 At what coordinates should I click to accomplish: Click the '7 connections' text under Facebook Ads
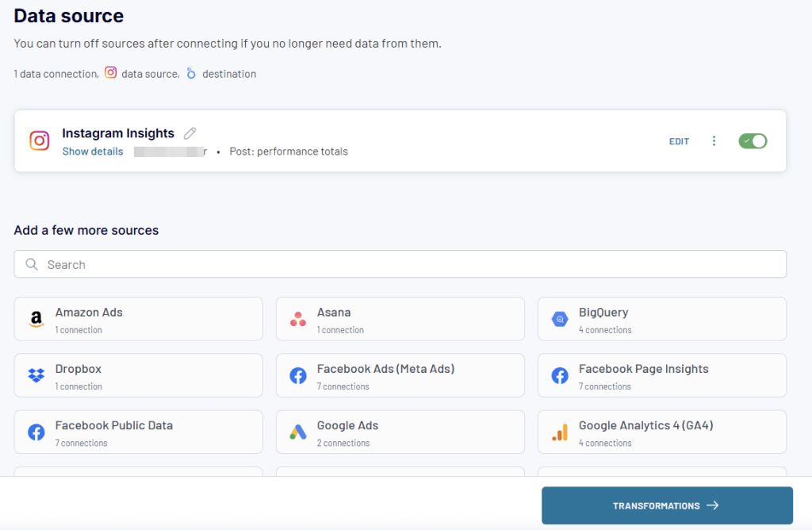343,386
